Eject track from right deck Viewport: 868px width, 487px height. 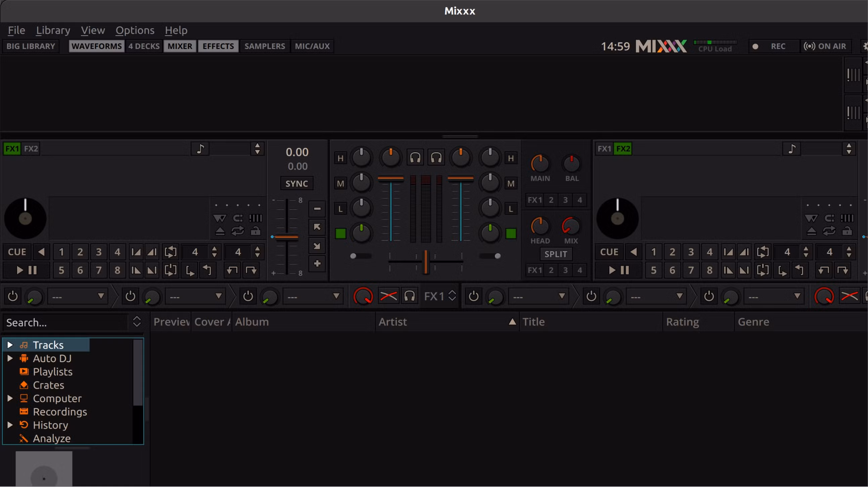pyautogui.click(x=812, y=231)
